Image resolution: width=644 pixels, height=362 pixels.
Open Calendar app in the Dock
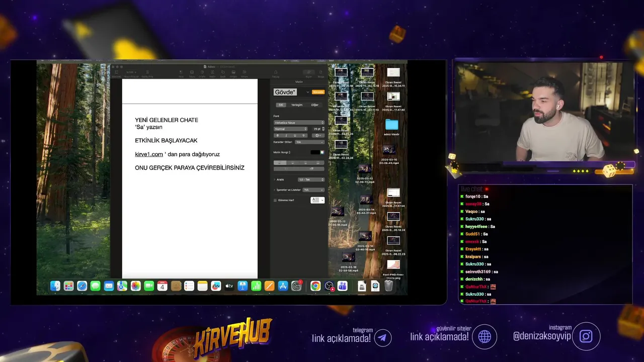pos(163,286)
